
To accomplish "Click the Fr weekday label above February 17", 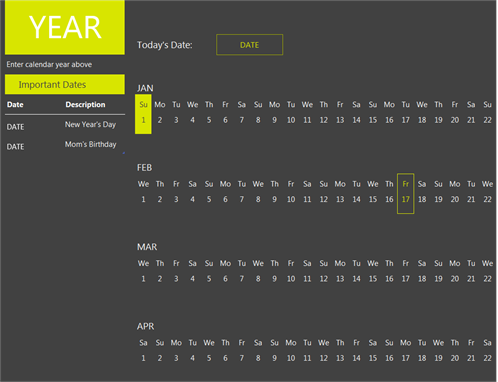I will click(x=406, y=184).
